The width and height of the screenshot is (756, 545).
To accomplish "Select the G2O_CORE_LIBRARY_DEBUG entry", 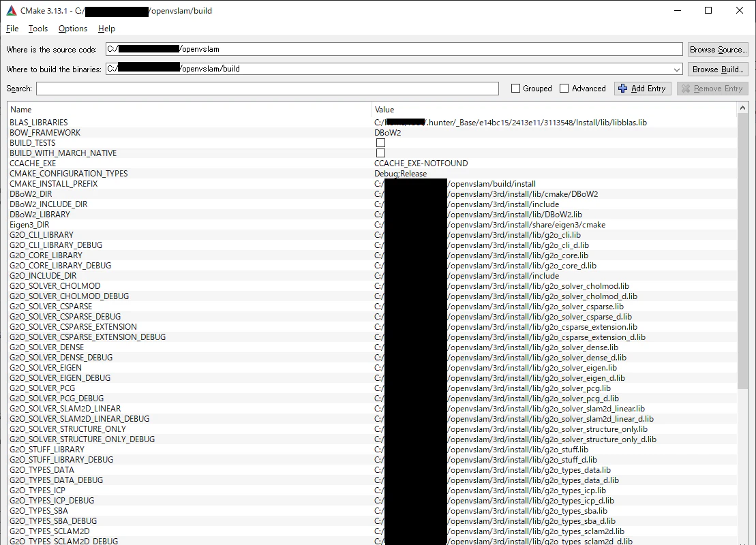I will click(x=60, y=266).
